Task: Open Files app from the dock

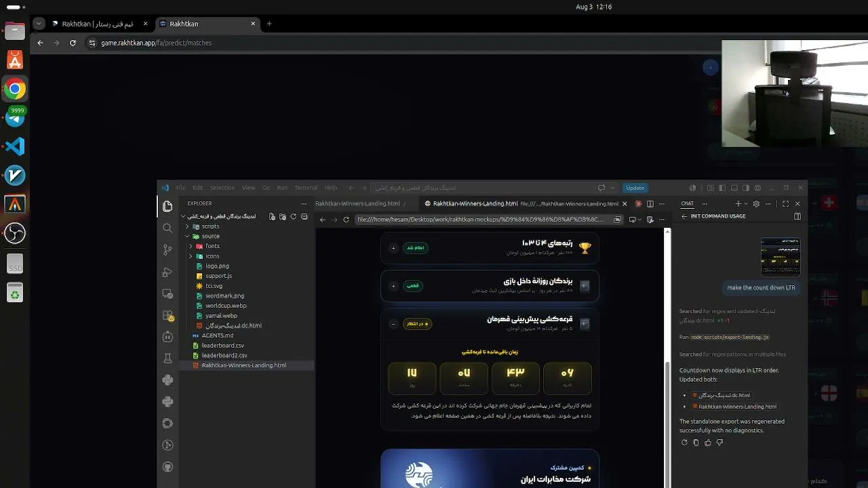Action: click(x=15, y=31)
